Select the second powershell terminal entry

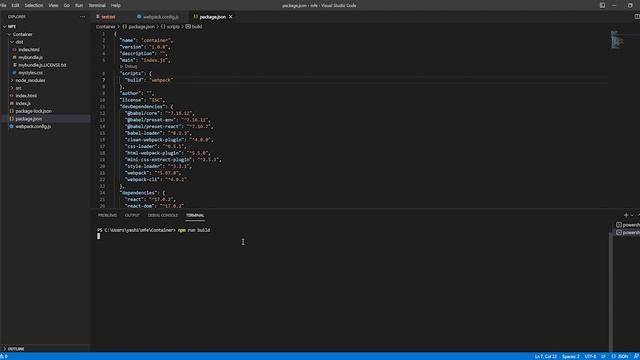pyautogui.click(x=628, y=233)
